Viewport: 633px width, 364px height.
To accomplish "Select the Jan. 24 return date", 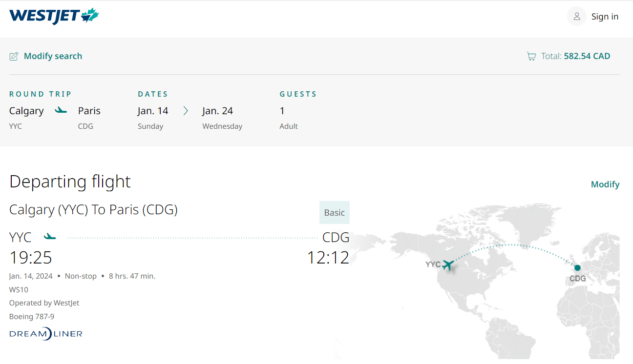I will pos(217,111).
